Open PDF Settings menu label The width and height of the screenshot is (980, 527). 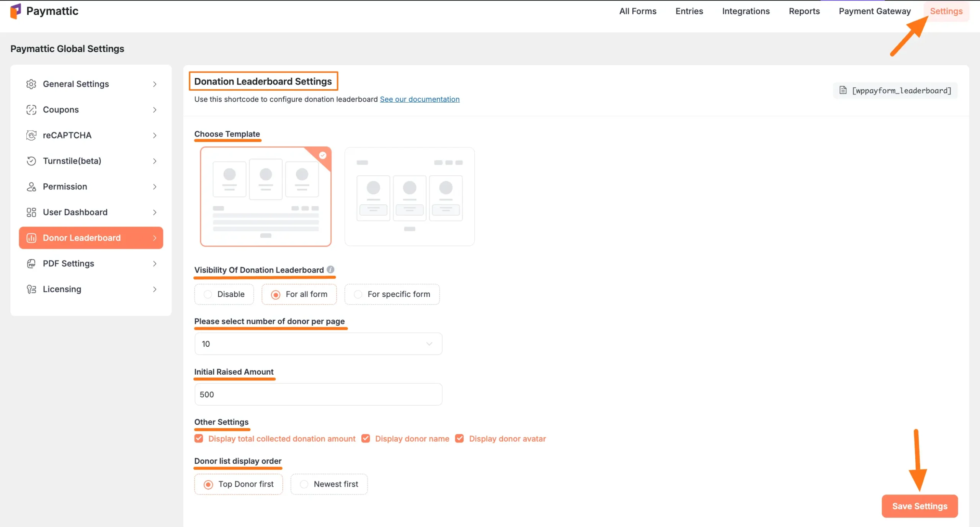[69, 264]
